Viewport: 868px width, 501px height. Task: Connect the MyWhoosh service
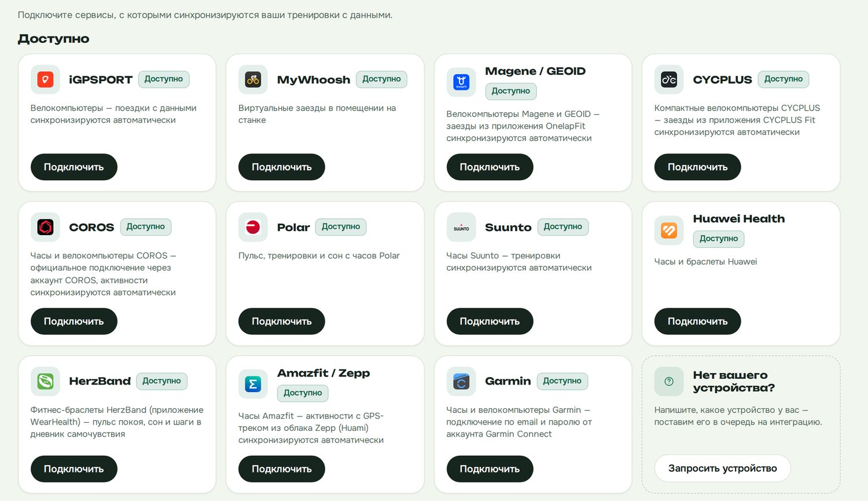(x=282, y=167)
